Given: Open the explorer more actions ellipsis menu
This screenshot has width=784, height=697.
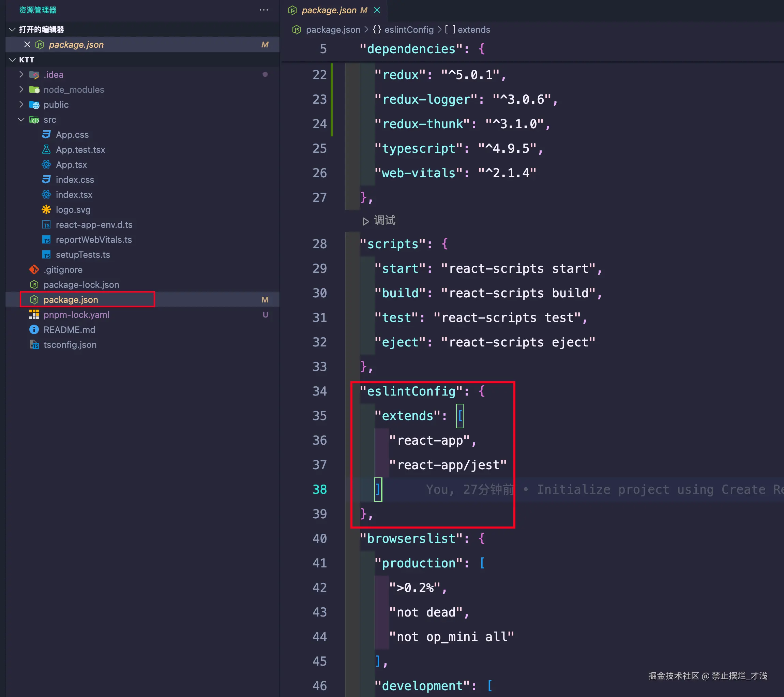Looking at the screenshot, I should tap(263, 10).
